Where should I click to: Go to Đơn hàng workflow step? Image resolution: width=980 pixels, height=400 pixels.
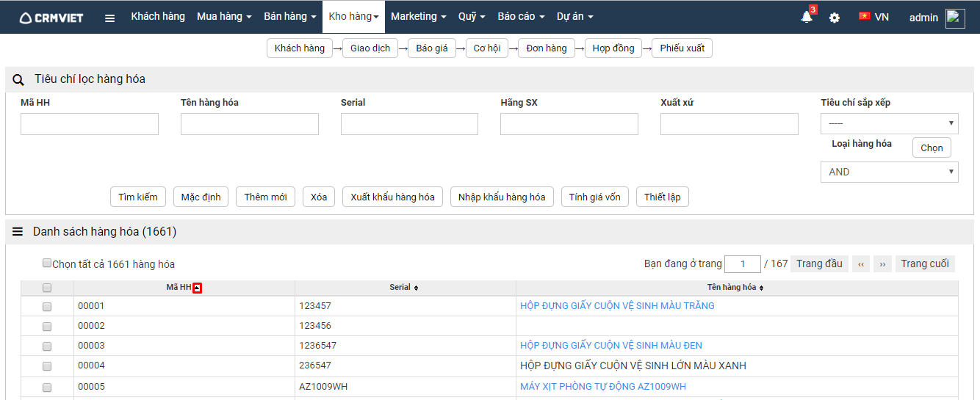point(547,48)
